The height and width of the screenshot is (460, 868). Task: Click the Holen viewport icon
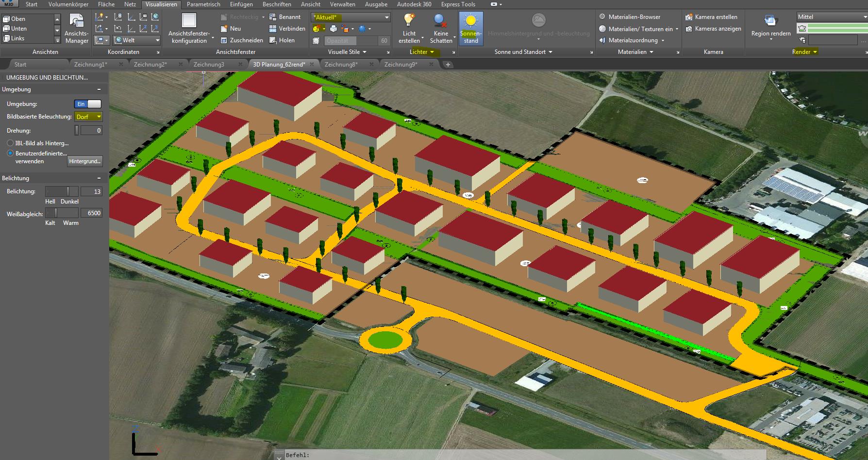[x=273, y=40]
